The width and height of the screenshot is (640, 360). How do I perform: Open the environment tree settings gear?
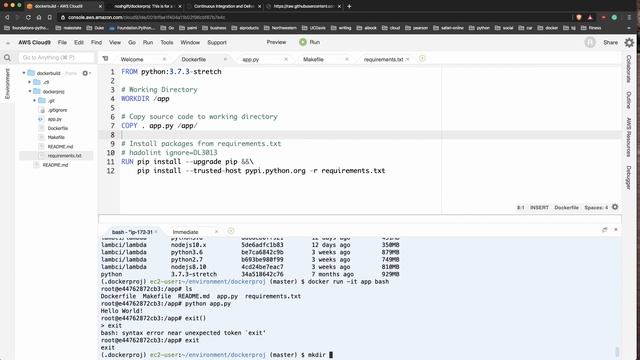[85, 73]
